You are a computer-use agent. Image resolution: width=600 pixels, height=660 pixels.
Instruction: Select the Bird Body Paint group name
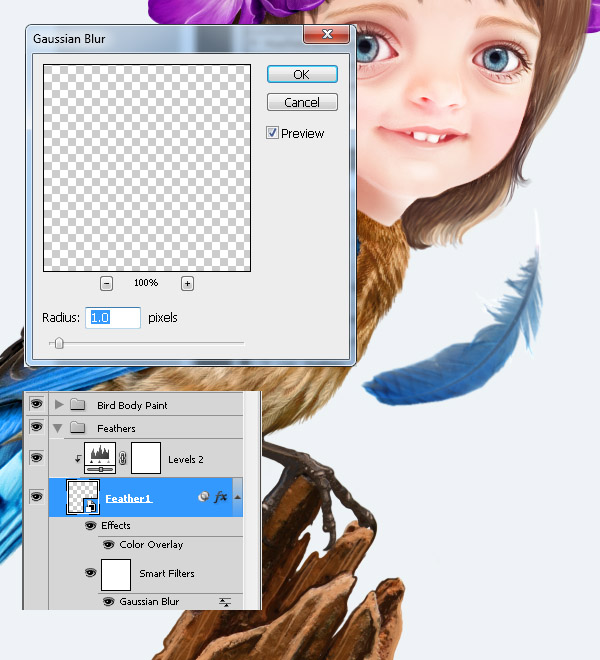pyautogui.click(x=132, y=405)
